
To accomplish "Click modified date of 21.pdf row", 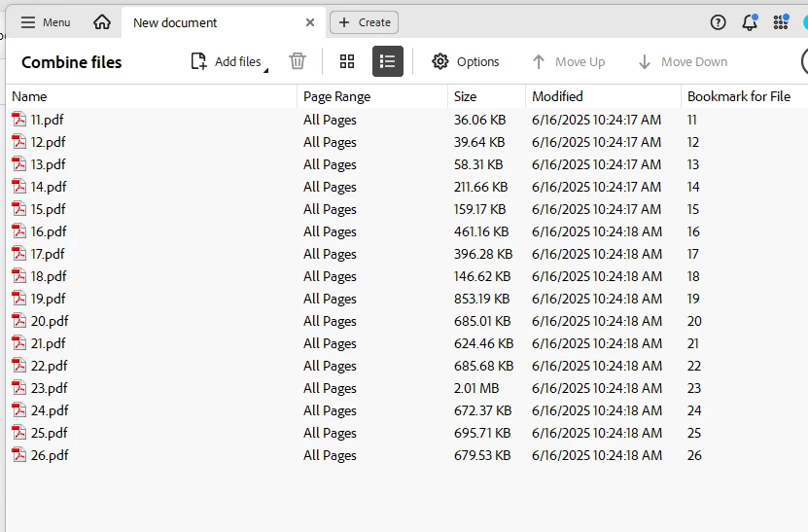I will [597, 343].
